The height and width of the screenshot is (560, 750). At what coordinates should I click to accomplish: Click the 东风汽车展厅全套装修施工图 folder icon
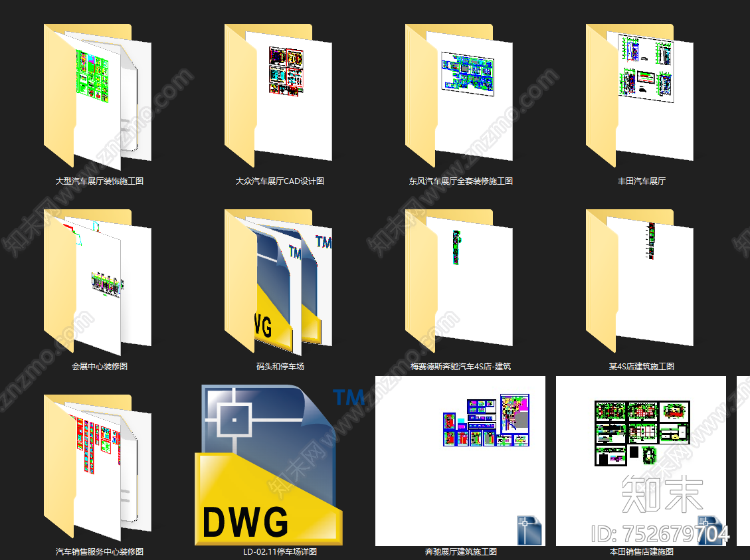(x=460, y=96)
